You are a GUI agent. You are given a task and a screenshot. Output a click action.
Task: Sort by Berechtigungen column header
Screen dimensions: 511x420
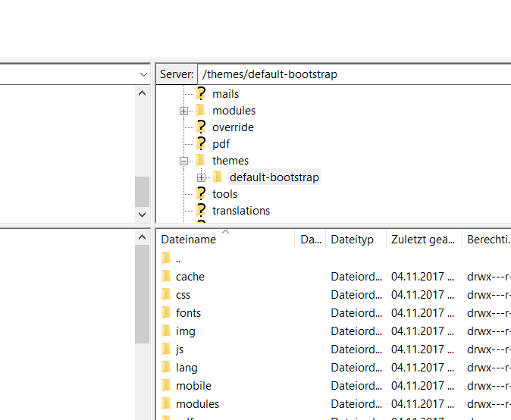(x=487, y=239)
